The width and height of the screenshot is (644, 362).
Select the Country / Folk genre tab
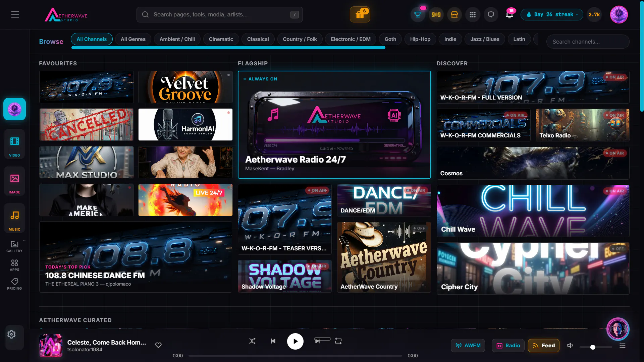[300, 39]
